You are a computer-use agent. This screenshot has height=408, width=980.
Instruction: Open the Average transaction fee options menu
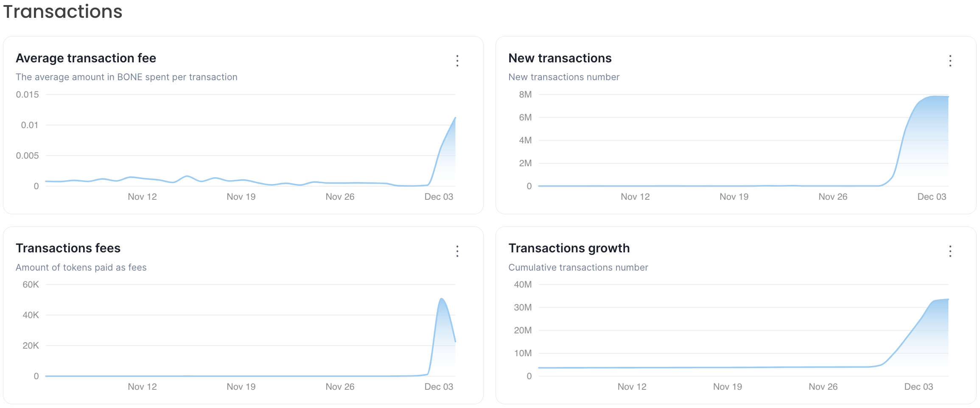(457, 61)
